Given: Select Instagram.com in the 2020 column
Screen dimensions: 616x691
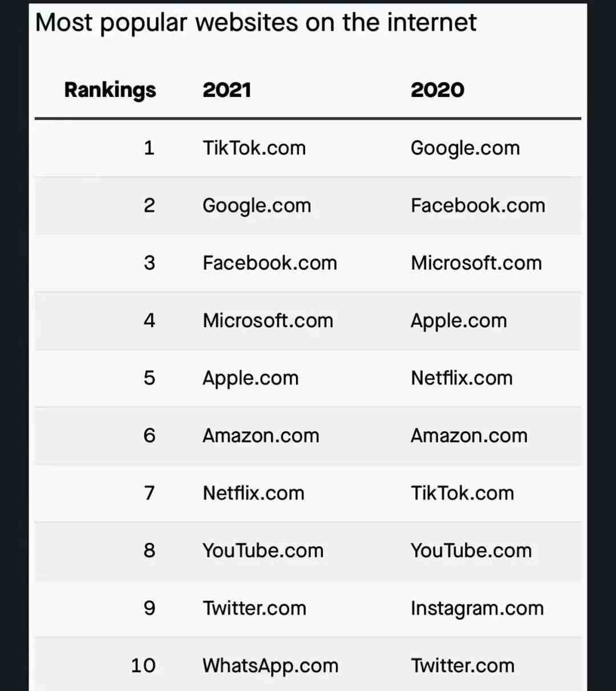Looking at the screenshot, I should point(477,609).
